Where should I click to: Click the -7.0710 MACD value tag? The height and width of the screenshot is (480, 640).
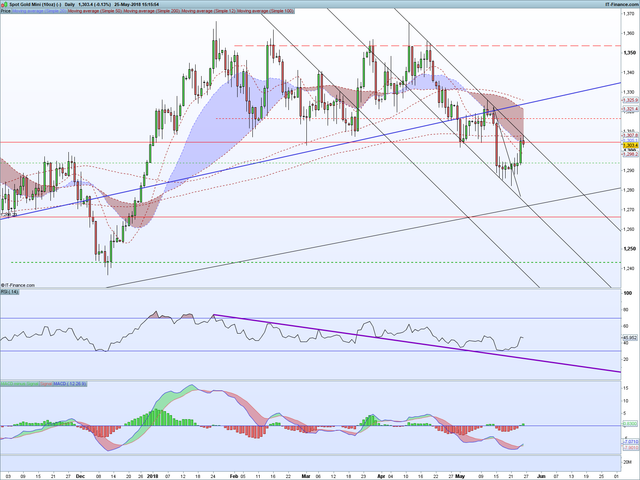[x=631, y=442]
